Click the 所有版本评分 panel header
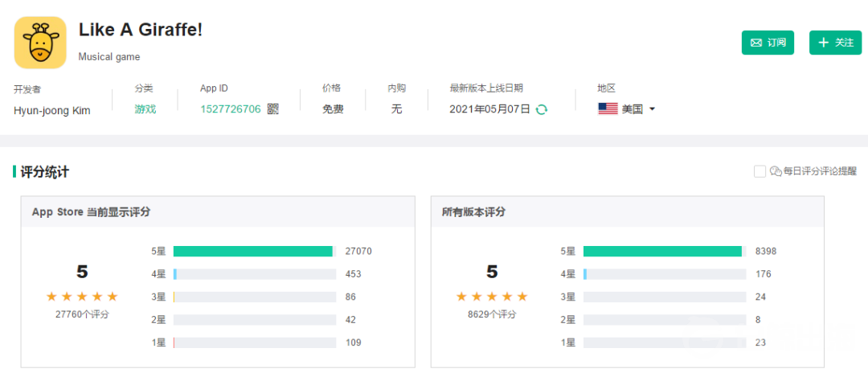This screenshot has height=377, width=868. [x=628, y=211]
